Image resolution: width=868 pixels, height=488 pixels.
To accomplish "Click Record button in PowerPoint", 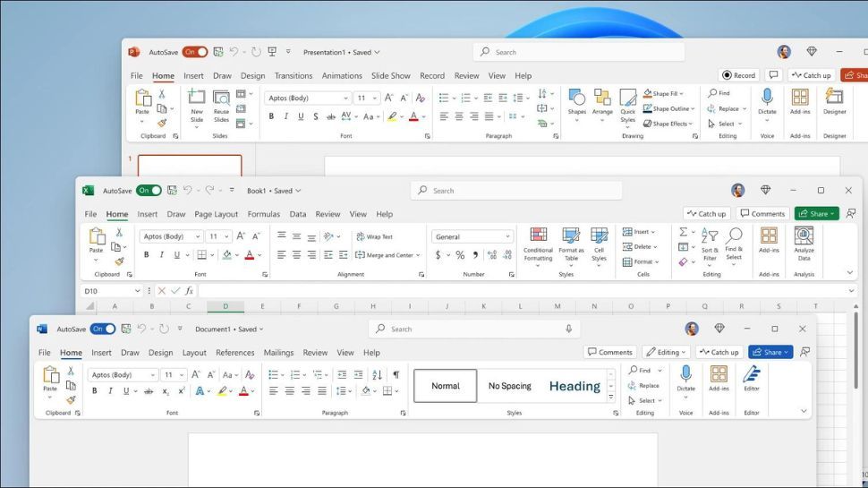I will pyautogui.click(x=739, y=75).
